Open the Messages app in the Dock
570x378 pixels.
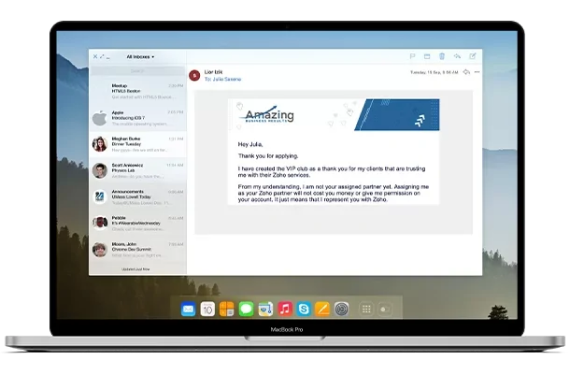click(246, 309)
